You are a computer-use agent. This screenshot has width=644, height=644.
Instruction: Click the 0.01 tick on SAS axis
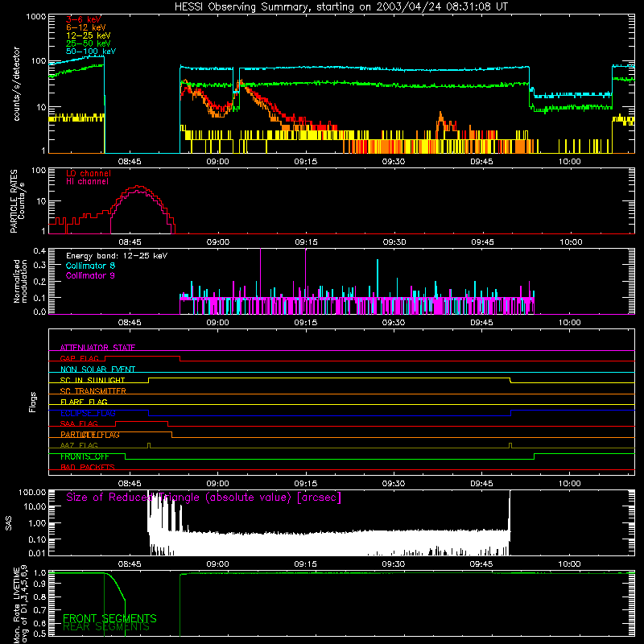pyautogui.click(x=37, y=553)
